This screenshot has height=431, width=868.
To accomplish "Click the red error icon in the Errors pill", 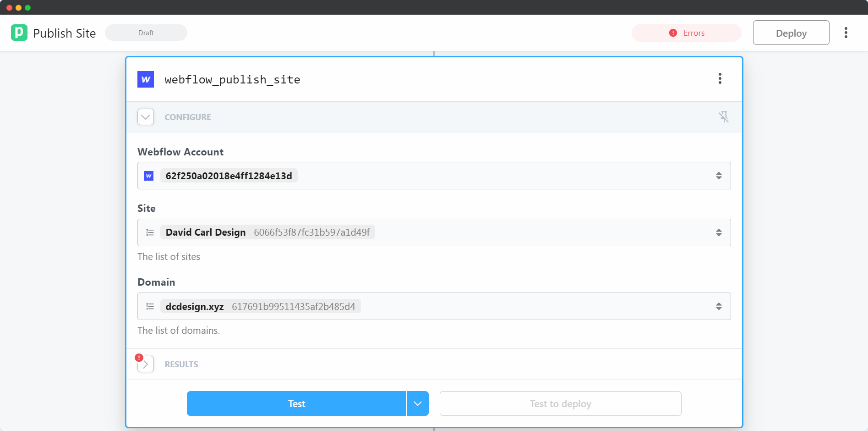I will point(672,33).
